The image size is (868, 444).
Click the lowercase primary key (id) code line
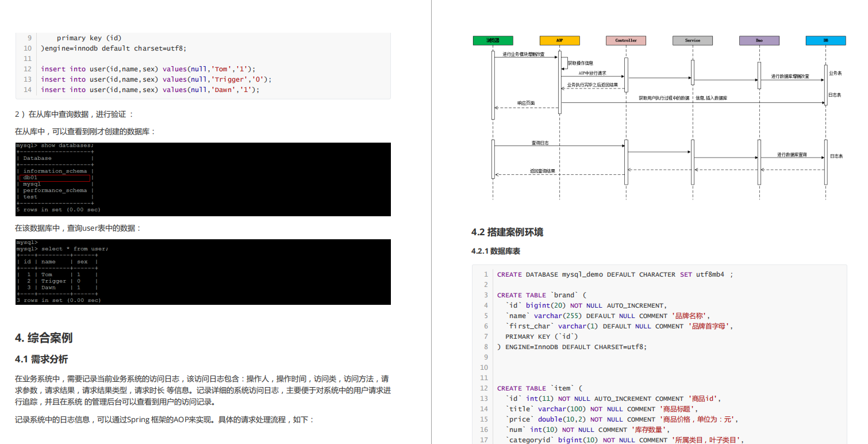[x=89, y=38]
